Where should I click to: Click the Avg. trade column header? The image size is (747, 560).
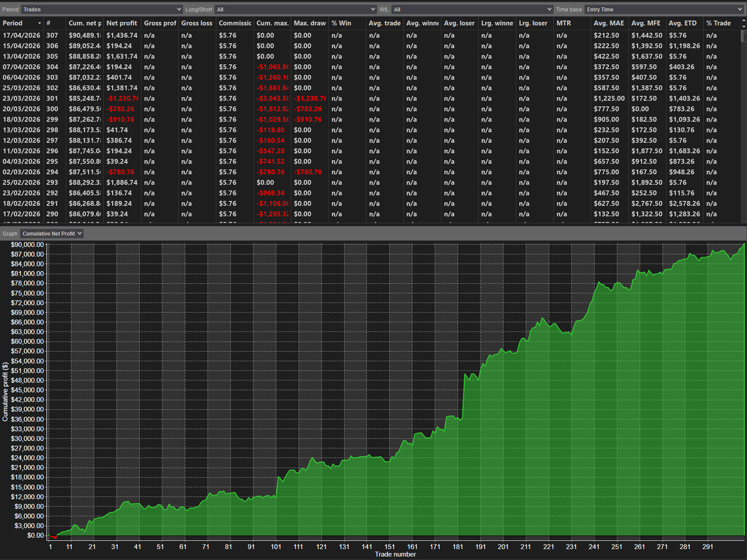(x=384, y=23)
